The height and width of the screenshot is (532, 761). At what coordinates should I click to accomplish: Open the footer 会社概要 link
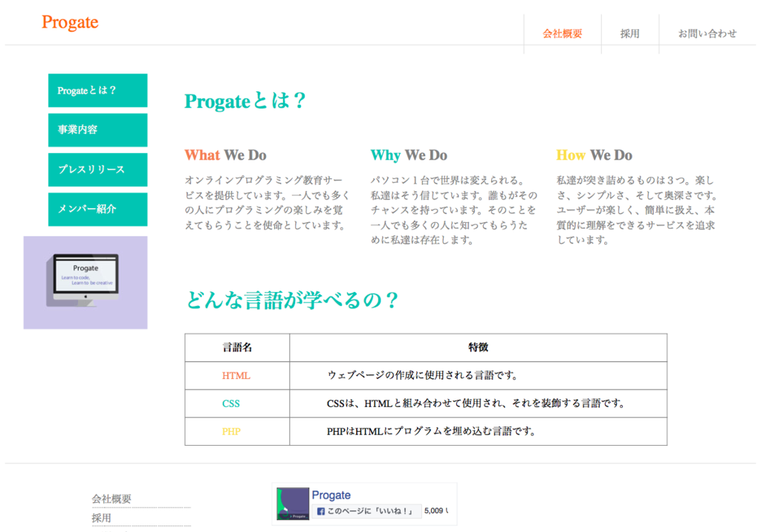(x=111, y=499)
